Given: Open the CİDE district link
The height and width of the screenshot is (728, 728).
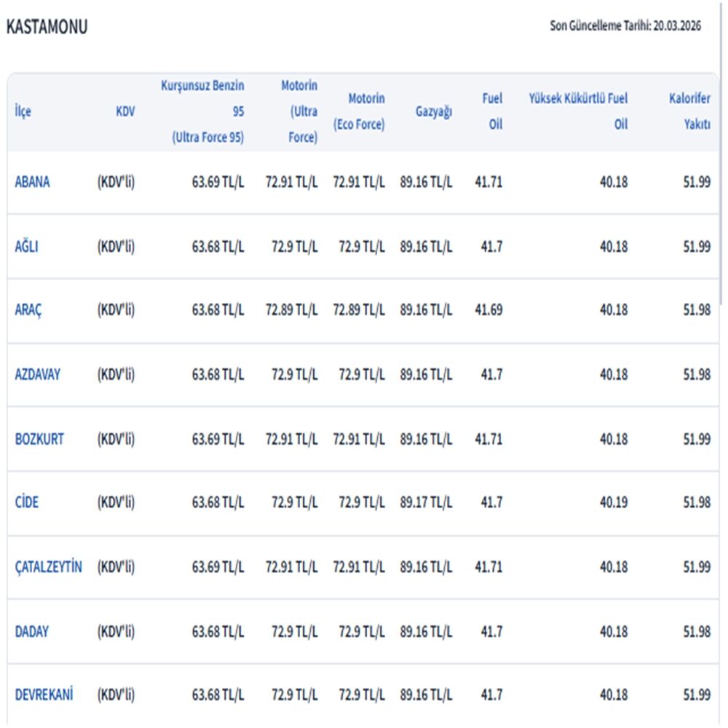Looking at the screenshot, I should point(27,502).
